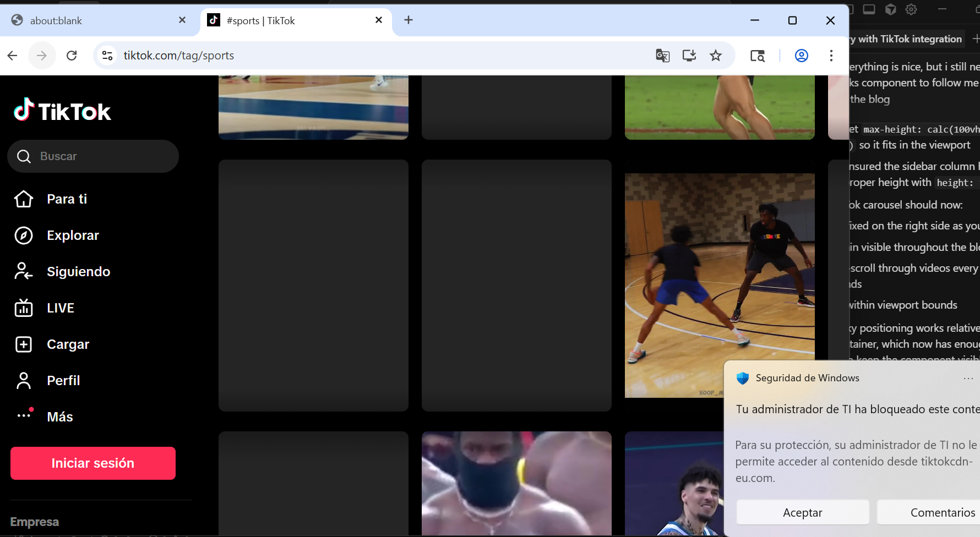Open notification options ellipsis menu
Viewport: 980px width, 537px height.
click(968, 379)
